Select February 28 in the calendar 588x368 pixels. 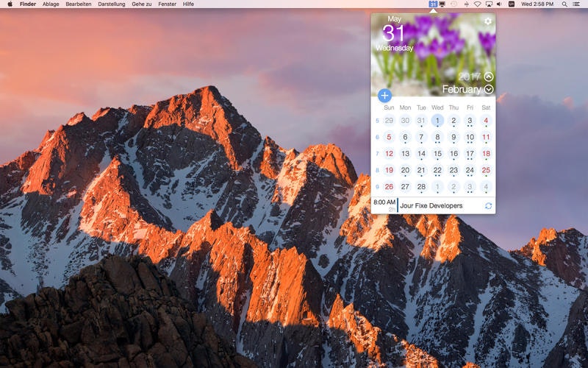pos(421,187)
